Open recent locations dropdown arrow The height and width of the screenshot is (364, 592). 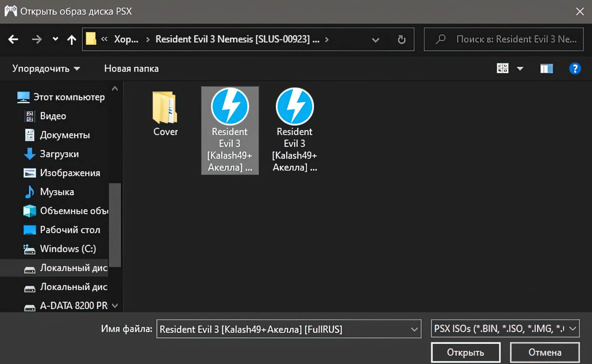coord(55,39)
